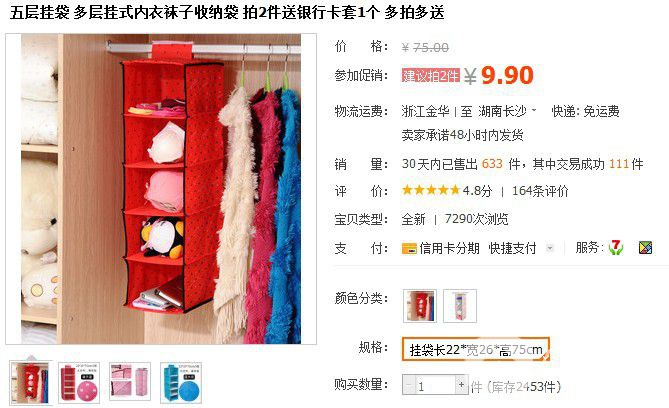669x408 pixels.
Task: Select first thumbnail of red hanging organizer
Action: point(31,383)
